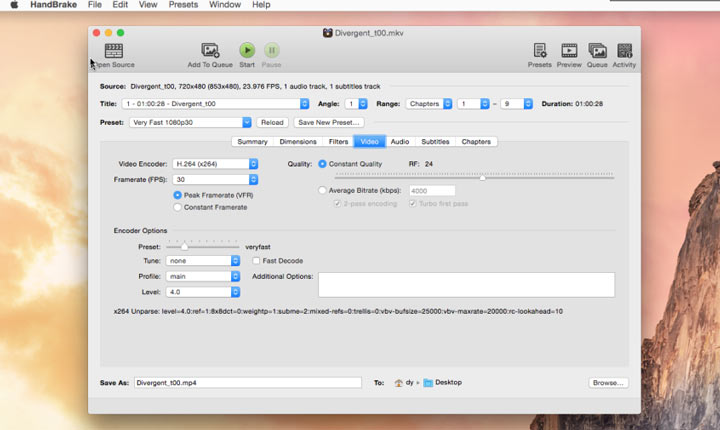Viewport: 720px width, 430px height.
Task: Click Save New Preset button
Action: [x=329, y=123]
